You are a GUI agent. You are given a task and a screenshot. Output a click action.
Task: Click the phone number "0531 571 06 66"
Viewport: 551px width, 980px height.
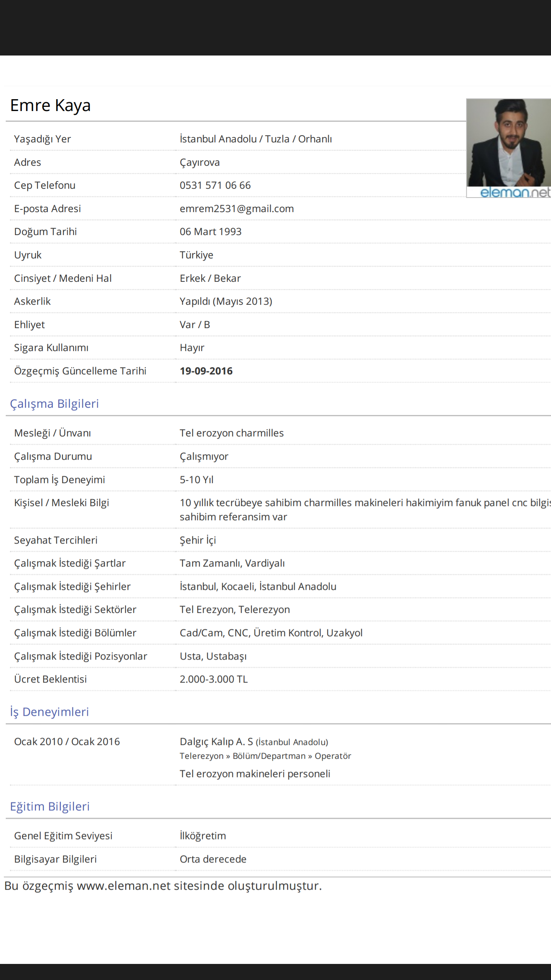coord(215,185)
